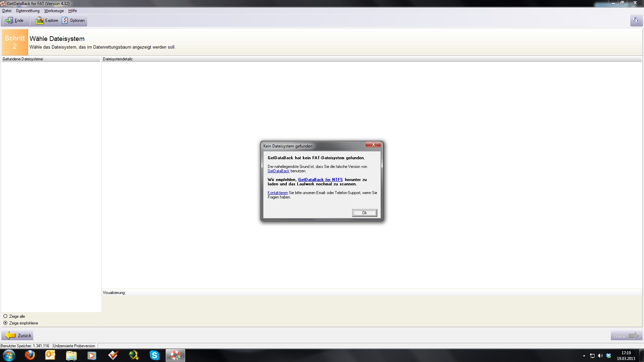Click the 'Dateisystemdetails:' panel label
The width and height of the screenshot is (644, 362).
tap(118, 59)
